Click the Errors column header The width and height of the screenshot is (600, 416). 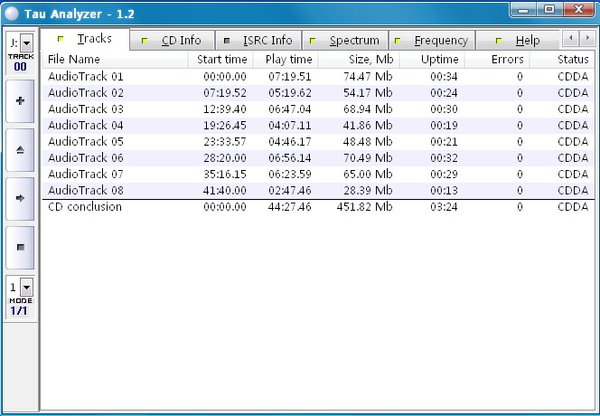click(497, 60)
